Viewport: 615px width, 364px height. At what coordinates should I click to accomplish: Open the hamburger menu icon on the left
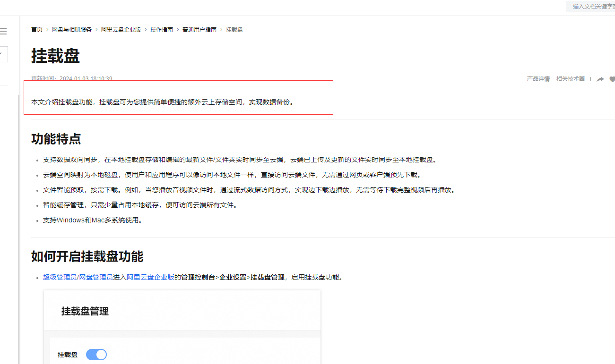[3, 31]
